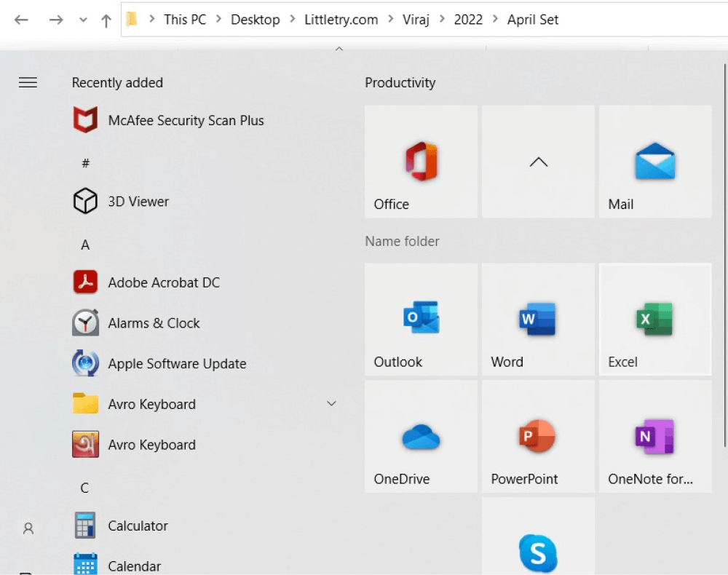
Task: Jump to letter A section header
Action: point(85,245)
